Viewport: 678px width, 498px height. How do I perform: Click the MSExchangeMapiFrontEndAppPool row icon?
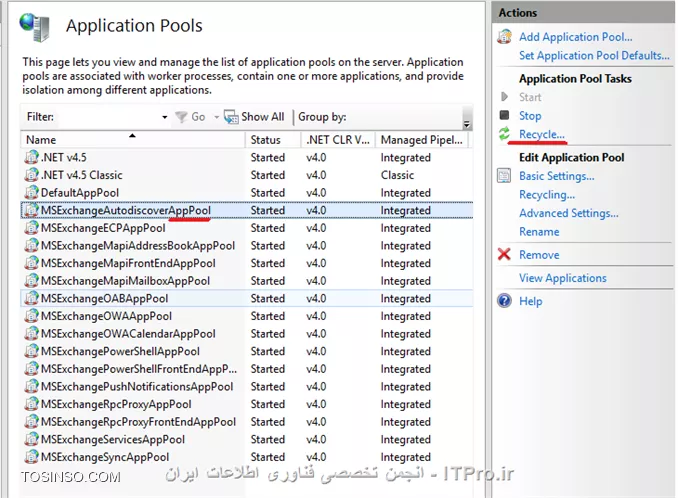pyautogui.click(x=31, y=263)
